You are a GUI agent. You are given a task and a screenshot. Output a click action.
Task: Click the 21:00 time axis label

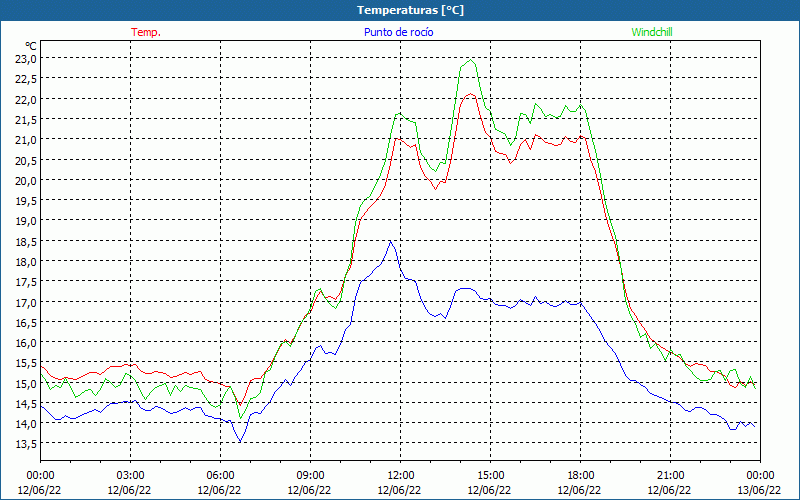click(x=670, y=476)
